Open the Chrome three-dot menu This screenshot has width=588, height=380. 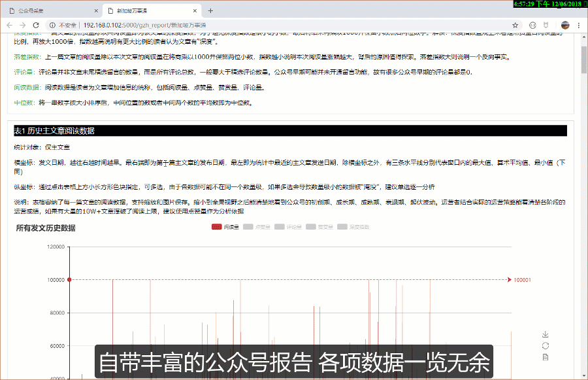(x=579, y=25)
